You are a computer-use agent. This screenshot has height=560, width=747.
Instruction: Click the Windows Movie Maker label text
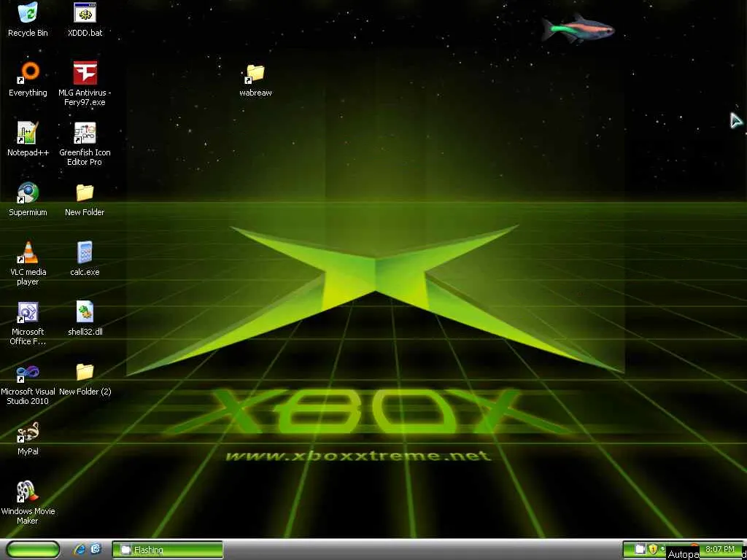[28, 516]
